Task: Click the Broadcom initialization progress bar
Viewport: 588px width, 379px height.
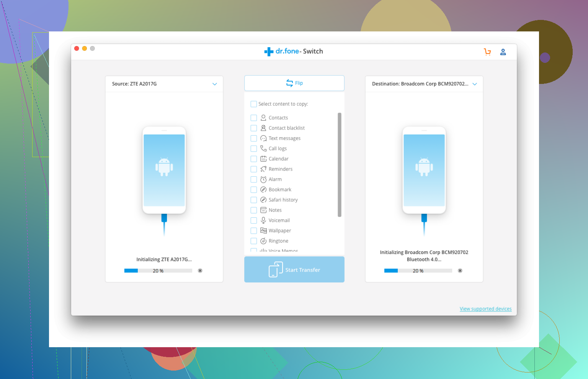Action: (418, 271)
